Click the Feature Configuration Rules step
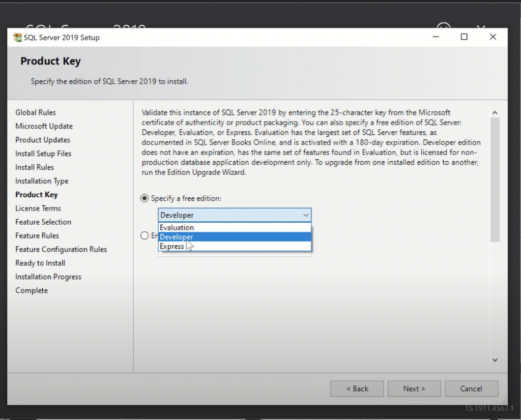 click(61, 249)
